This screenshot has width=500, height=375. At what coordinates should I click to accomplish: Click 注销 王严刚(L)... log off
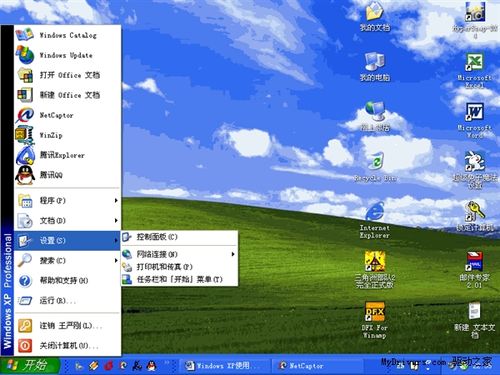[x=67, y=325]
